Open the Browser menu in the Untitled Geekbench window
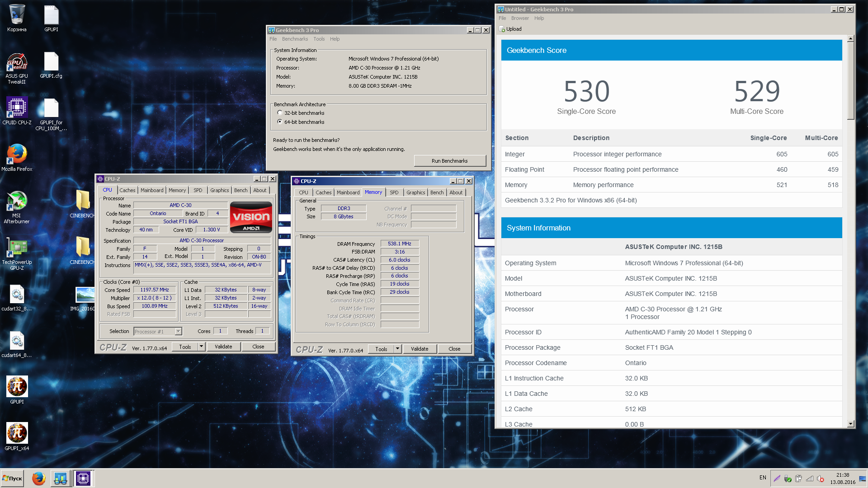 tap(520, 18)
